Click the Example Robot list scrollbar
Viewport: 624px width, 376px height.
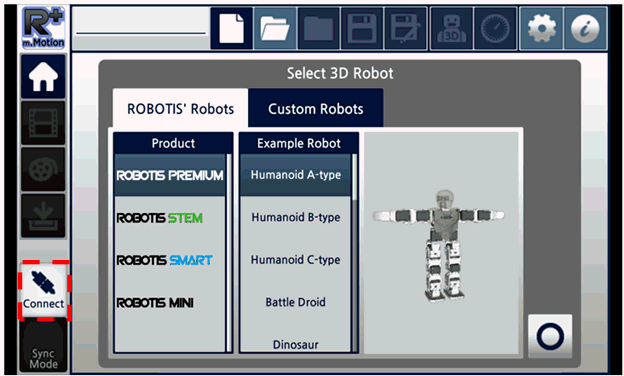click(355, 253)
